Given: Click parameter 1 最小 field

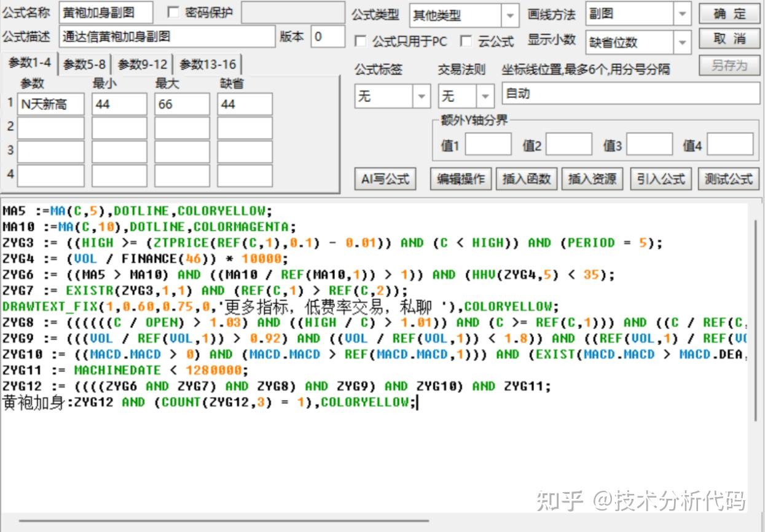Looking at the screenshot, I should [119, 104].
